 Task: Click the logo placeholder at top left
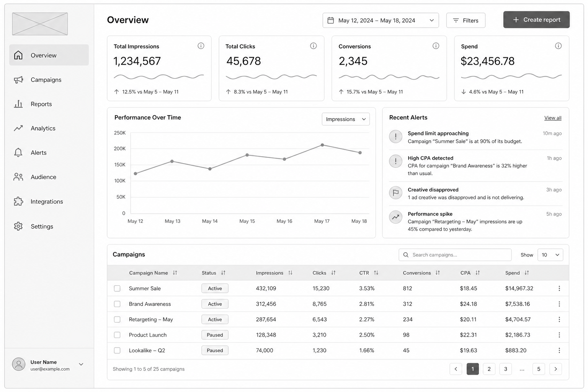click(40, 24)
